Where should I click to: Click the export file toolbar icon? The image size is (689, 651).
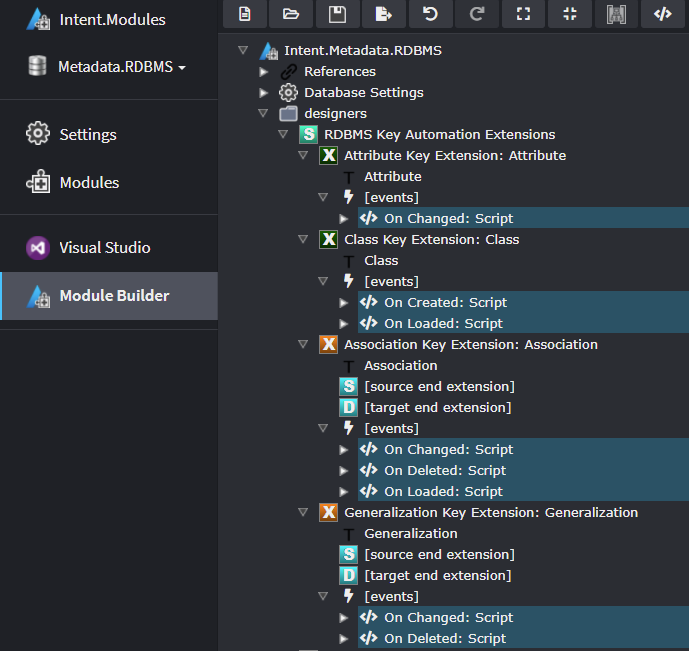coord(384,13)
